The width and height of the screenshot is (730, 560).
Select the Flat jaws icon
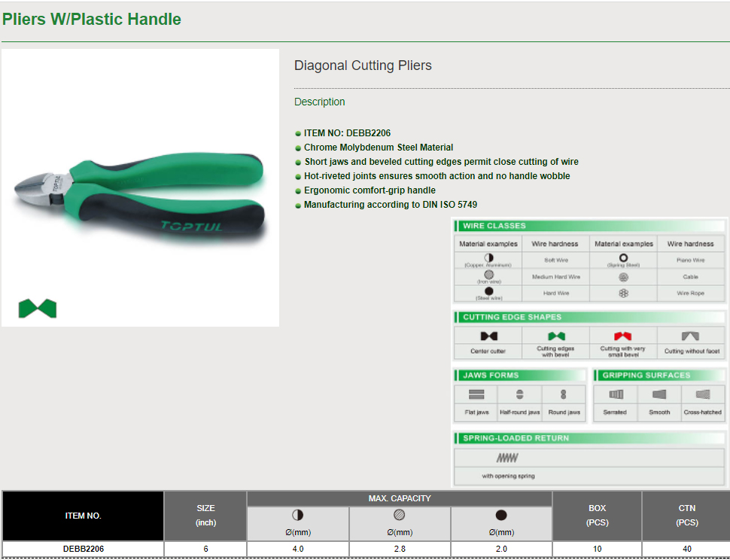pos(476,394)
